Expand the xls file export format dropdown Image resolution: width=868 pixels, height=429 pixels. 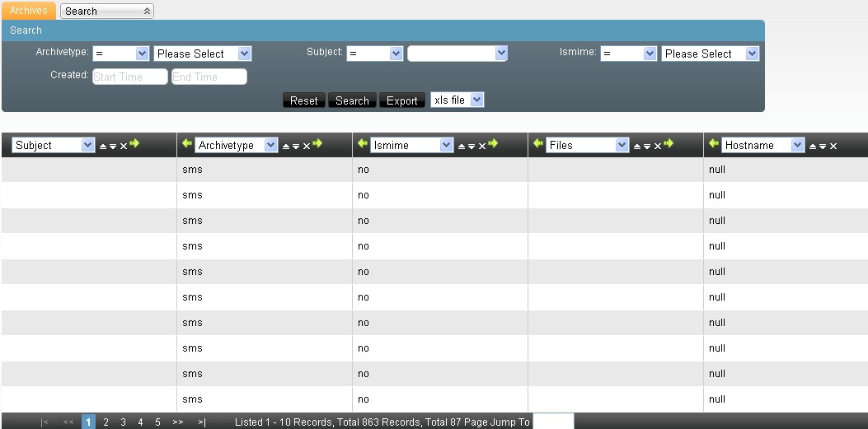(x=457, y=100)
